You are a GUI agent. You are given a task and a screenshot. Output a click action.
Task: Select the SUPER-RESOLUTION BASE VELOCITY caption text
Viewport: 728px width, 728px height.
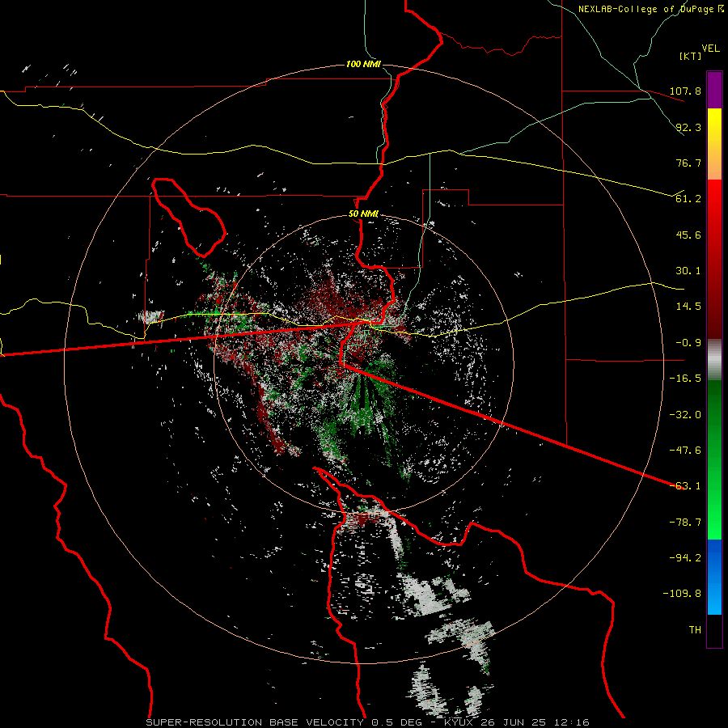tap(256, 722)
